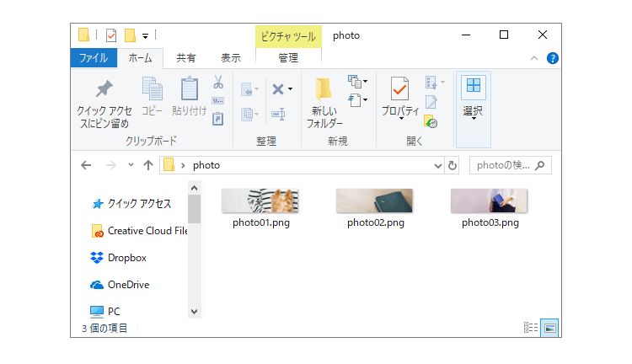Switch to the 表示 ribbon tab
The width and height of the screenshot is (632, 364).
click(x=231, y=58)
